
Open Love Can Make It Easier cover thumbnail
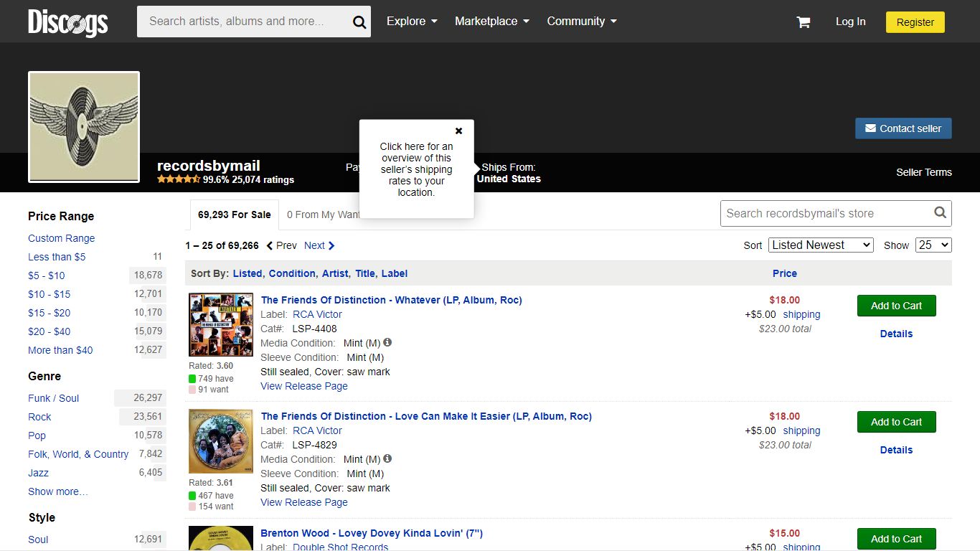coord(221,441)
